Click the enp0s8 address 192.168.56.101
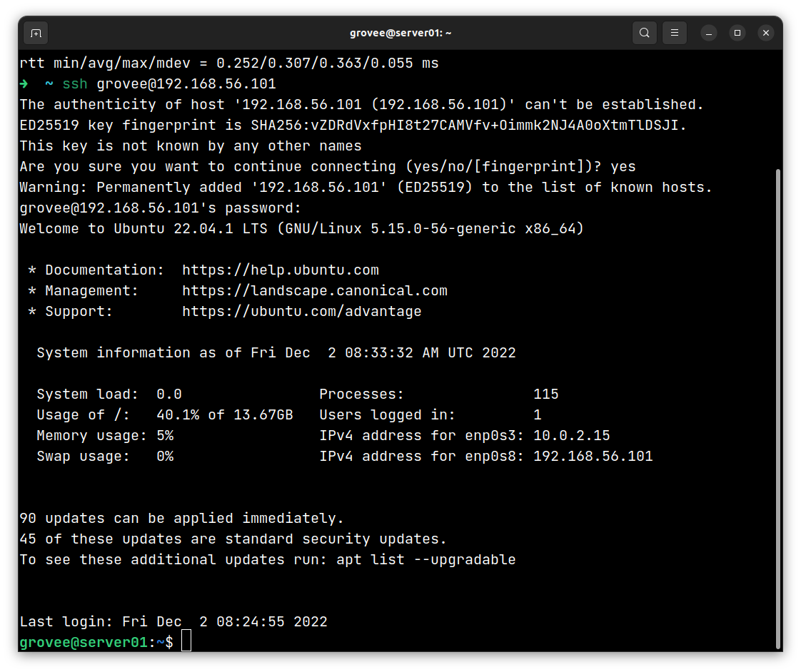The height and width of the screenshot is (672, 801). [x=593, y=457]
